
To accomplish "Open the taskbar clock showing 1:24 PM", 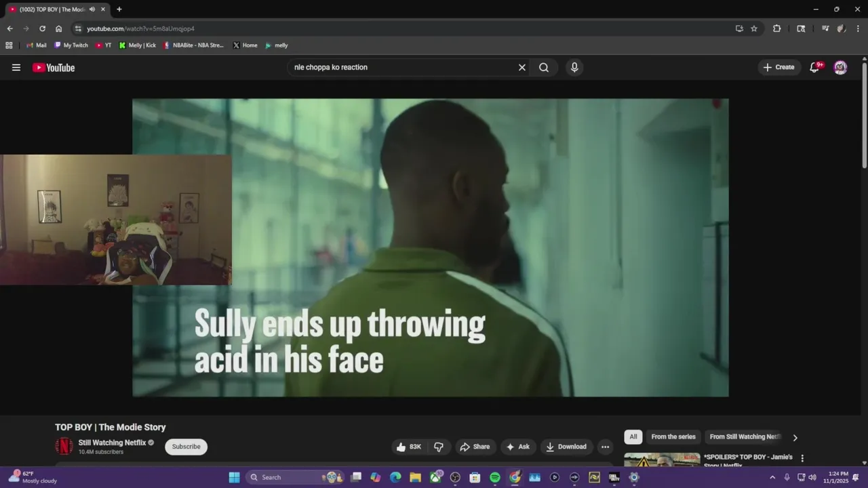I will pyautogui.click(x=836, y=477).
